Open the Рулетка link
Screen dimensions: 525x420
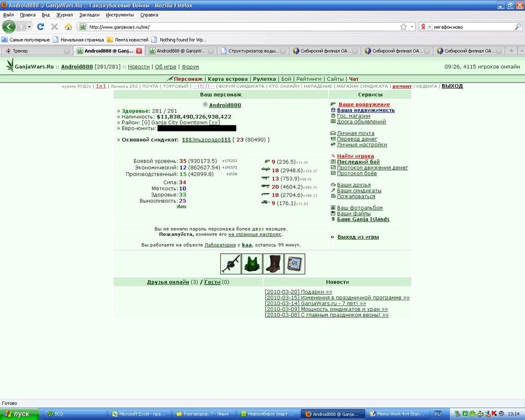pos(264,79)
